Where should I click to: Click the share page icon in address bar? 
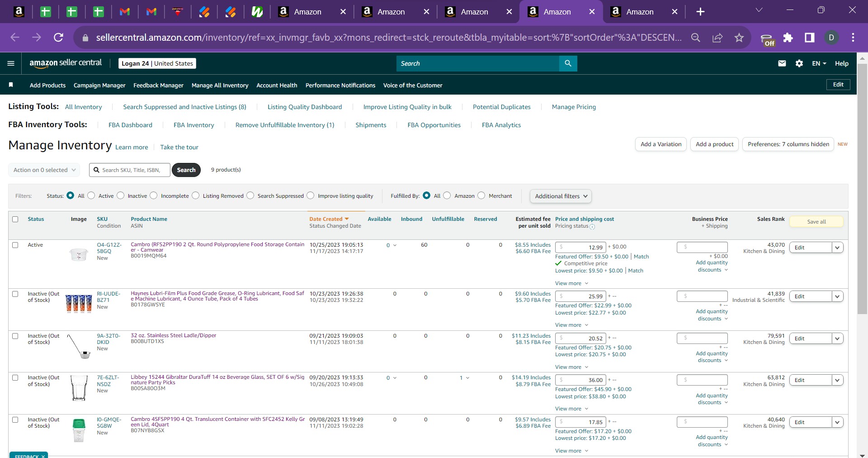tap(717, 38)
